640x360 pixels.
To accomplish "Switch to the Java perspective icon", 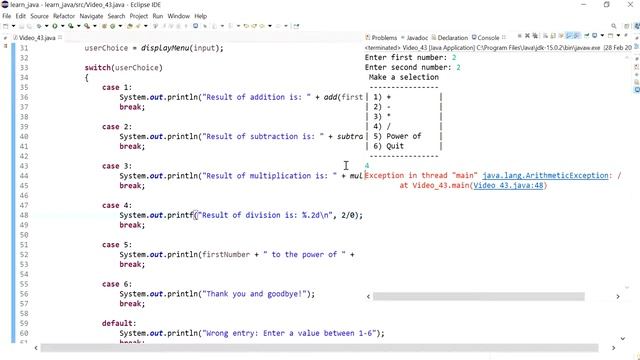I will tap(636, 26).
